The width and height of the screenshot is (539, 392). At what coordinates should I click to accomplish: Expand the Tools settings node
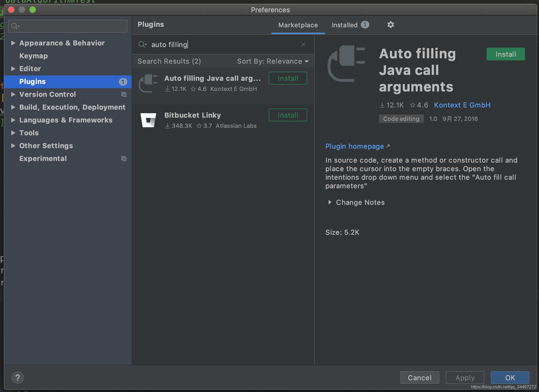13,133
